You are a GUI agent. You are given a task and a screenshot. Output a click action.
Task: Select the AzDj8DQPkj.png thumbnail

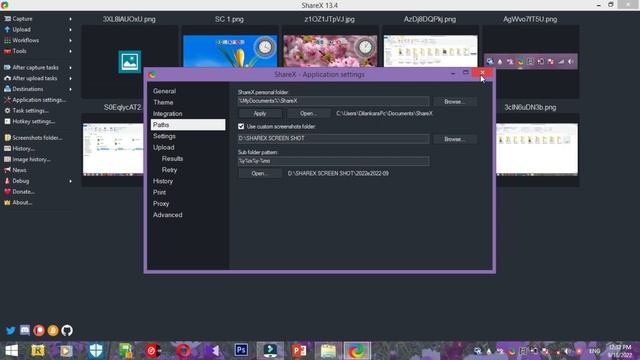(x=430, y=51)
